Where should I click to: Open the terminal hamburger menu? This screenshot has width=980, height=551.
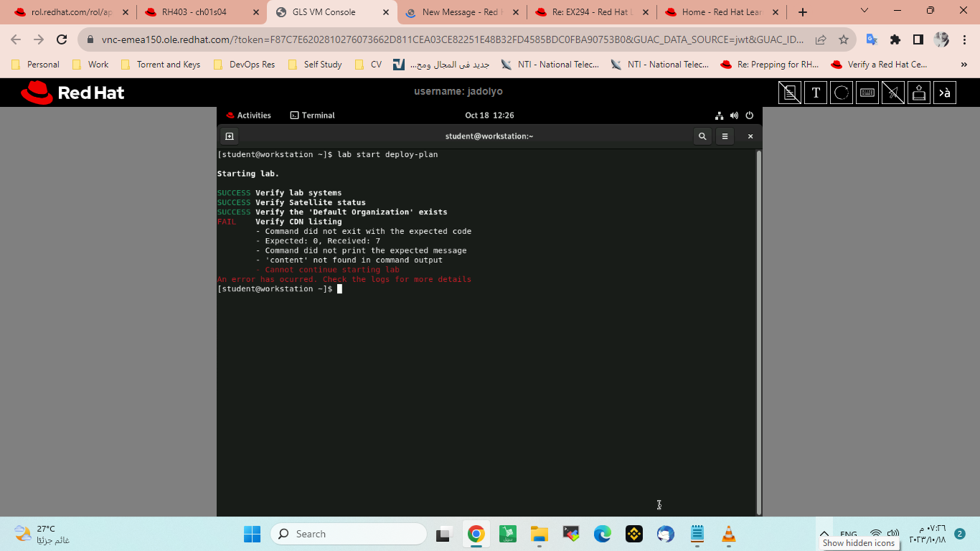pos(725,136)
